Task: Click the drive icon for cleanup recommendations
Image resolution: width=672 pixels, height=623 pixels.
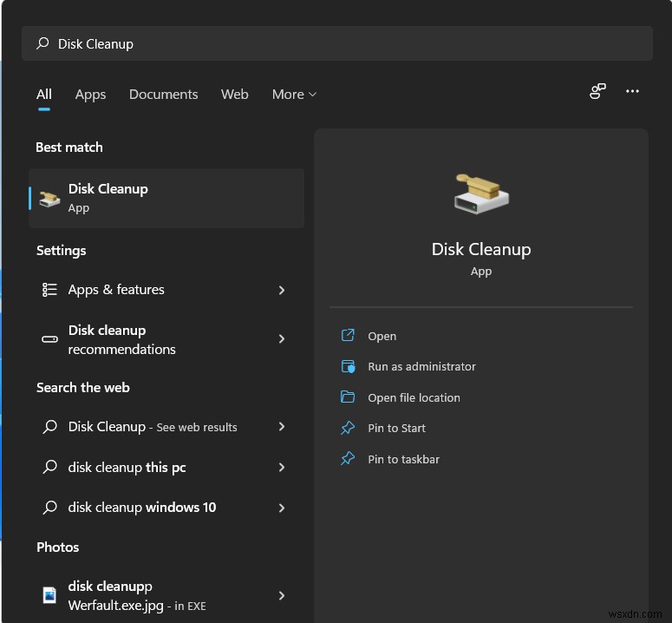Action: [49, 339]
